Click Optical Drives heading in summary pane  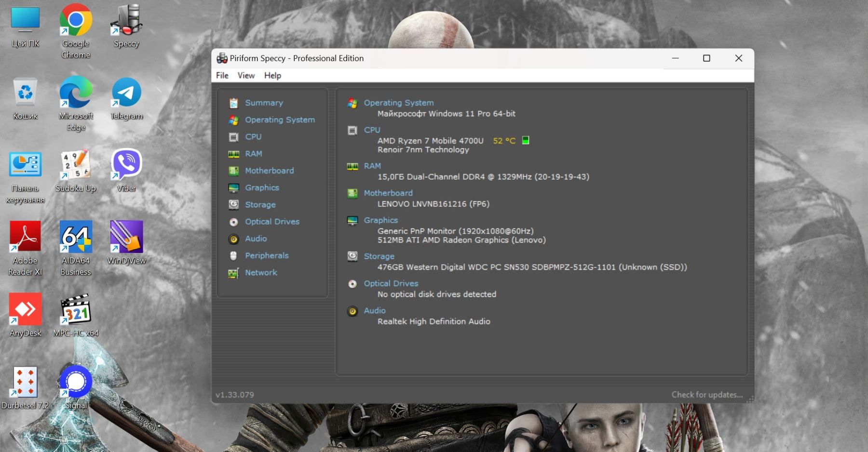point(391,283)
